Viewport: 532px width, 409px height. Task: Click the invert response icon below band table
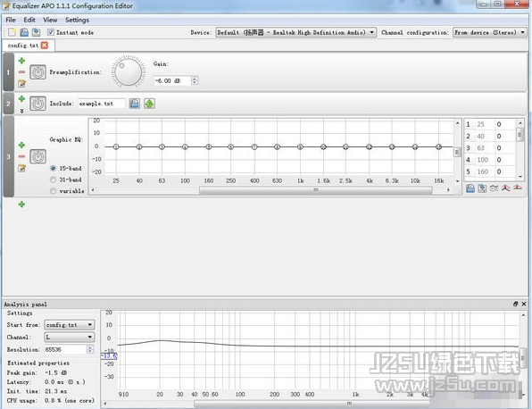pos(494,188)
